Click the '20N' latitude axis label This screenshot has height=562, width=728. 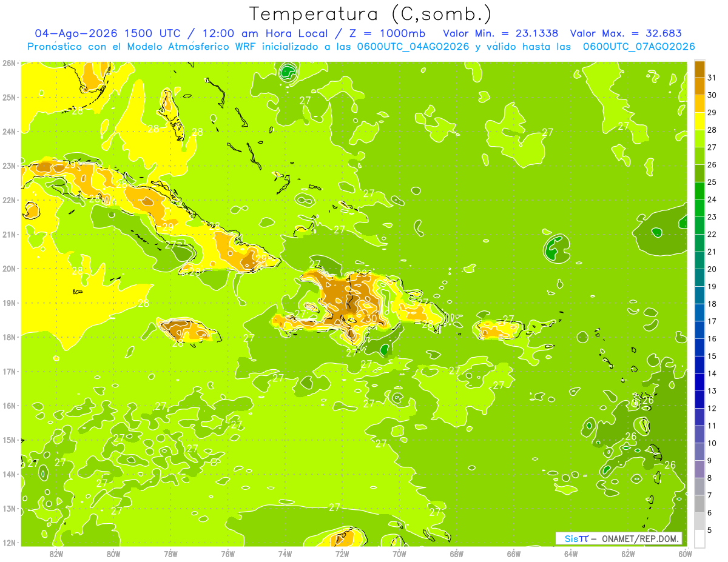(x=8, y=269)
